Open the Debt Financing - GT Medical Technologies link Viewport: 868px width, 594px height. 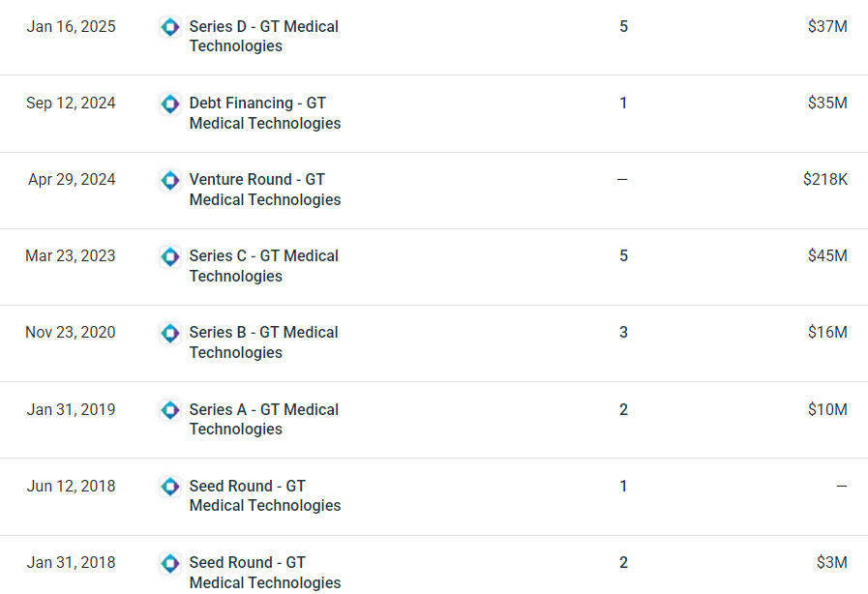pyautogui.click(x=264, y=113)
